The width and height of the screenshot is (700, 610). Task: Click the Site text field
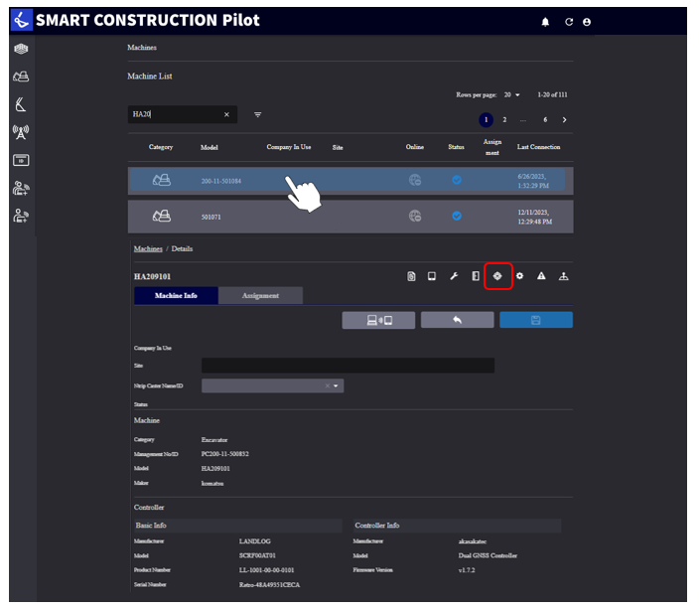pyautogui.click(x=348, y=366)
